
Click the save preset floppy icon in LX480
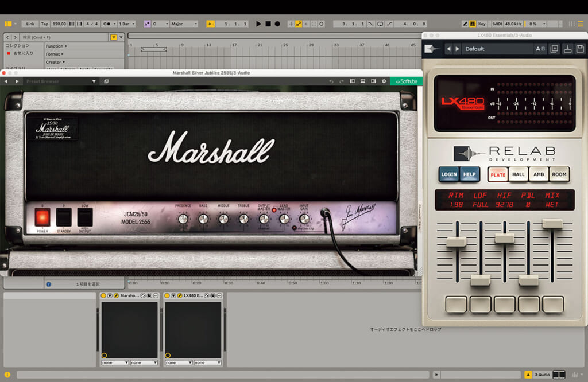[x=580, y=49]
